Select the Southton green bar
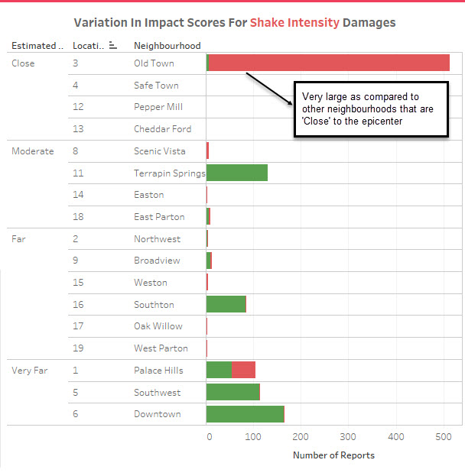 [226, 304]
